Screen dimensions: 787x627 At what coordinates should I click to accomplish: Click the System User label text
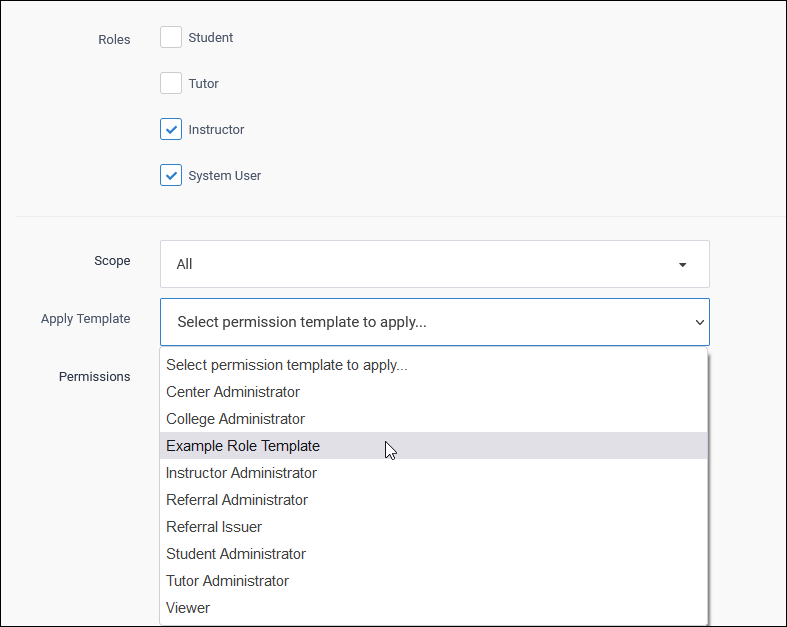point(225,176)
